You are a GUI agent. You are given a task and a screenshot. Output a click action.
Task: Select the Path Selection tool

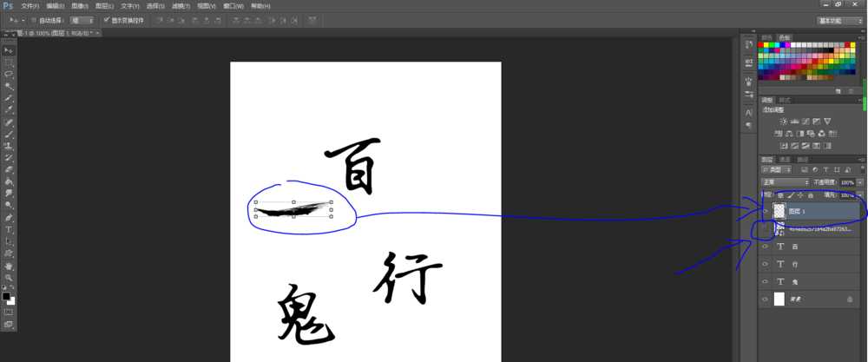[9, 242]
